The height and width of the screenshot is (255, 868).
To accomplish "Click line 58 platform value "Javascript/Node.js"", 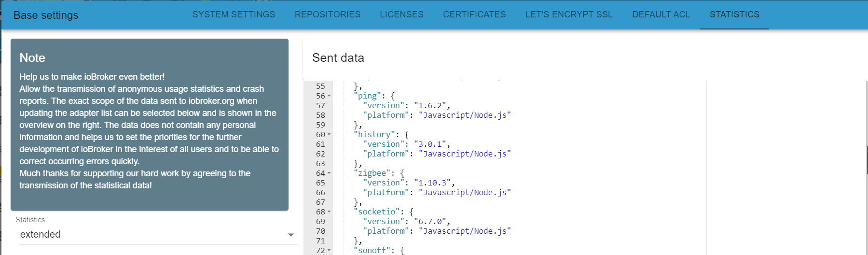I will pos(465,115).
